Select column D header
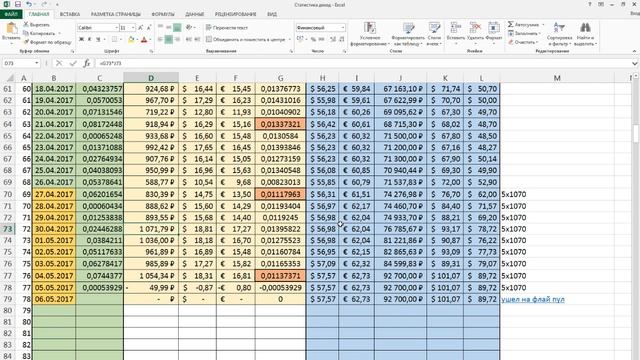This screenshot has width=640, height=360. [151, 78]
